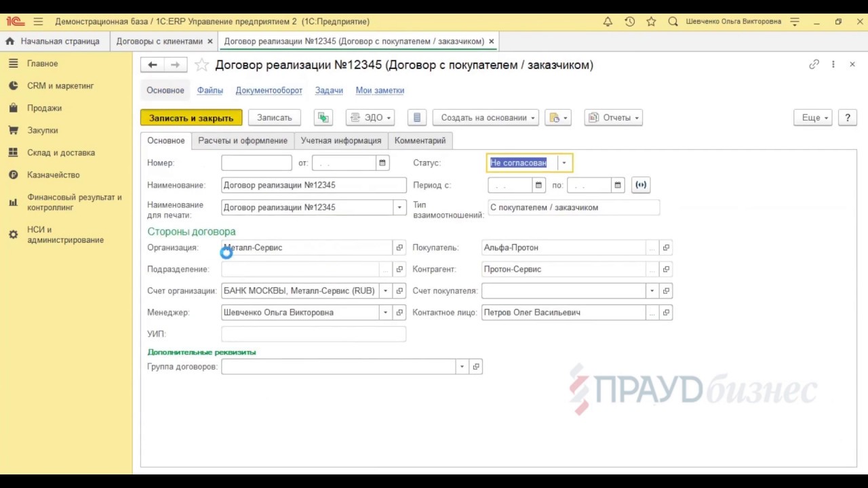Screen dimensions: 868x488
Task: Click into the Номер input field
Action: (256, 163)
